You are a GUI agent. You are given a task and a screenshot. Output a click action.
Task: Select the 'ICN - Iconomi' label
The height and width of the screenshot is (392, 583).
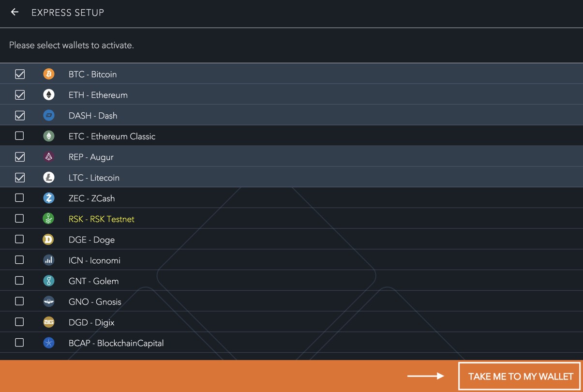[x=94, y=260]
